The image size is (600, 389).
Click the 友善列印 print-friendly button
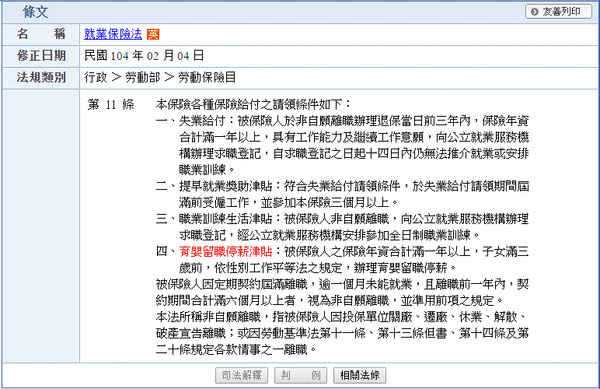pos(558,11)
